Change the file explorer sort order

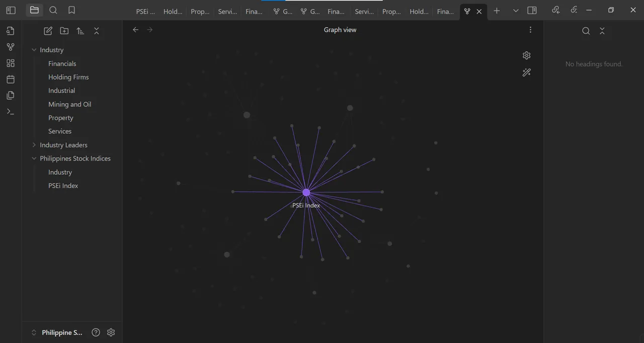(x=80, y=31)
